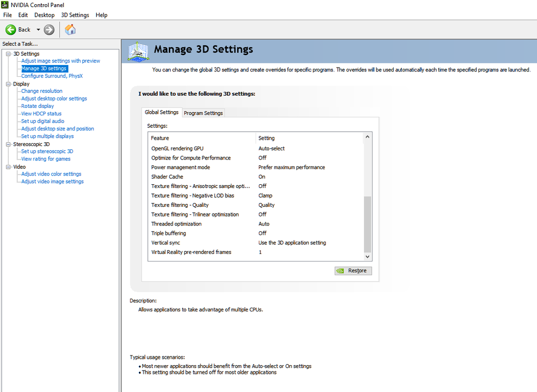Image resolution: width=537 pixels, height=392 pixels.
Task: Open the Back history dropdown arrow
Action: coord(38,30)
